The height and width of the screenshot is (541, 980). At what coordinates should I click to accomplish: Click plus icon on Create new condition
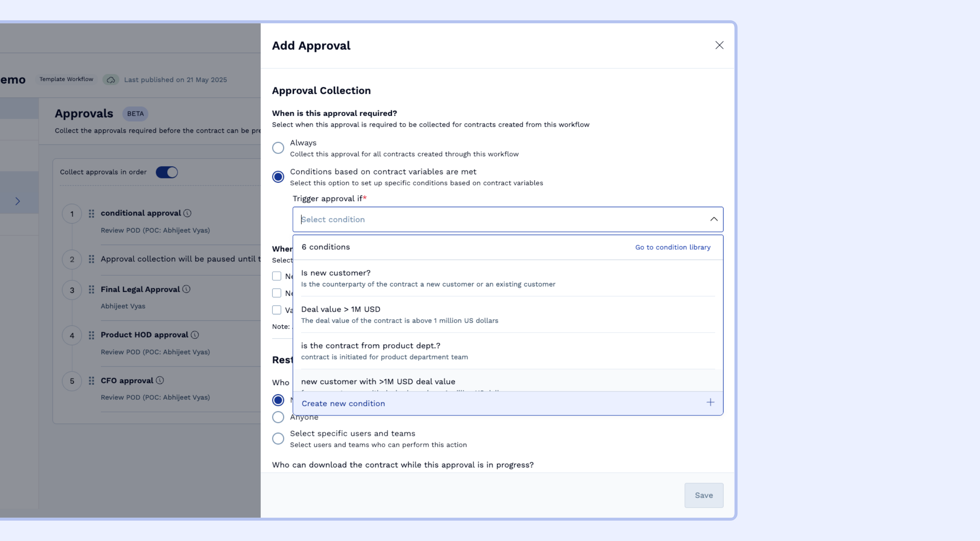pyautogui.click(x=710, y=402)
